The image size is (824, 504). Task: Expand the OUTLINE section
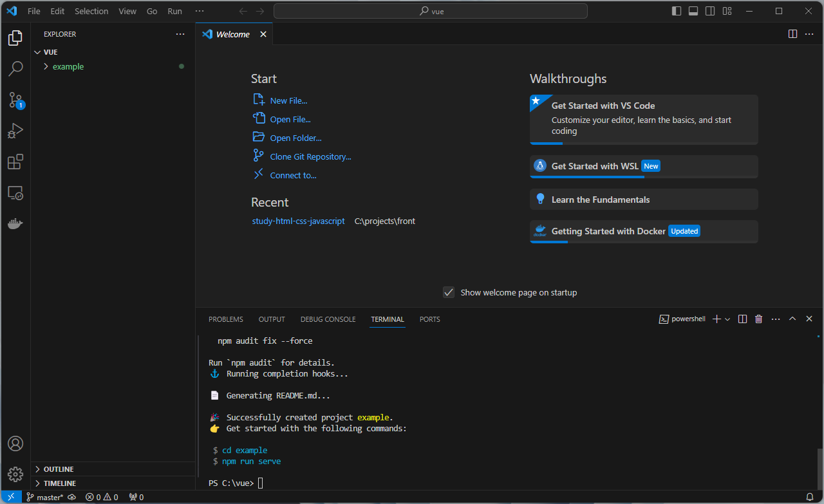(113, 469)
